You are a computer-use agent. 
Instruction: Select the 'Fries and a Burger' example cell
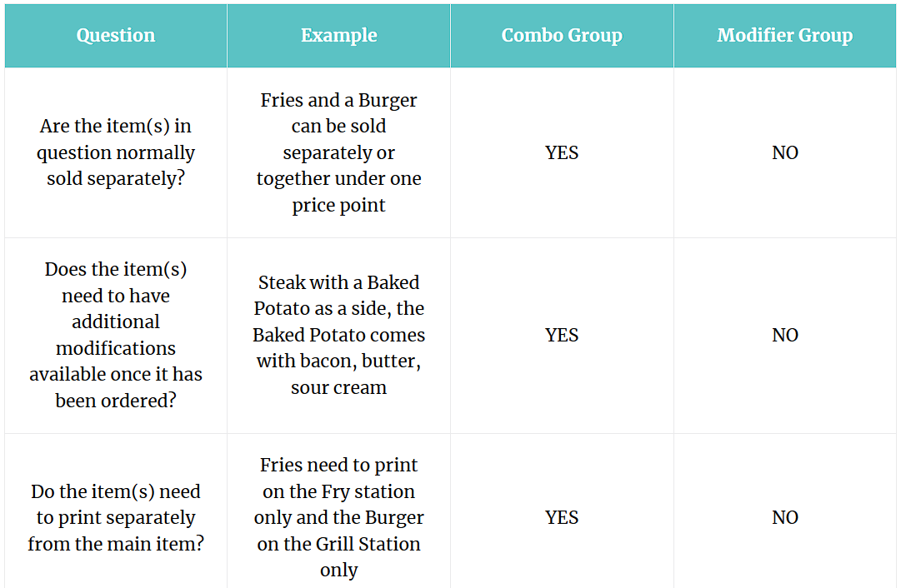[x=338, y=152]
